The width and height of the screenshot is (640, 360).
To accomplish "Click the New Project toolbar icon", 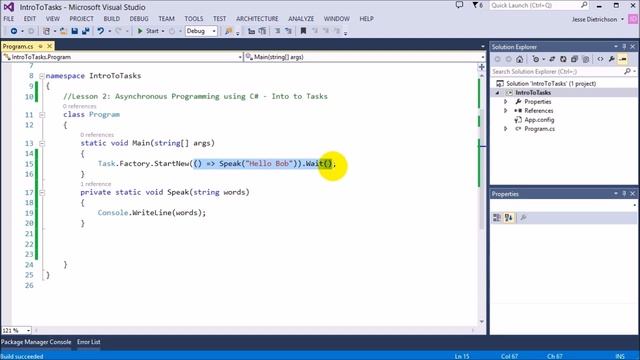I will 47,31.
